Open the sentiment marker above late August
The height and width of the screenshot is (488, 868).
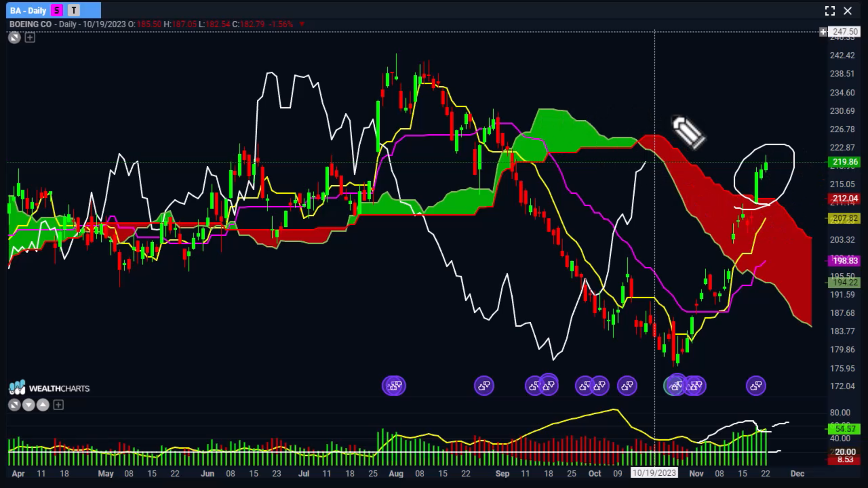(x=484, y=386)
